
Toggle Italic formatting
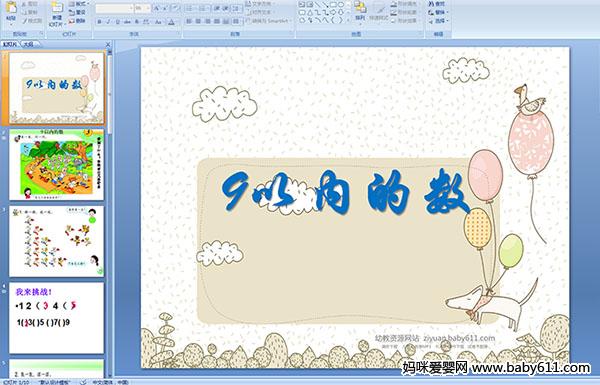click(108, 22)
